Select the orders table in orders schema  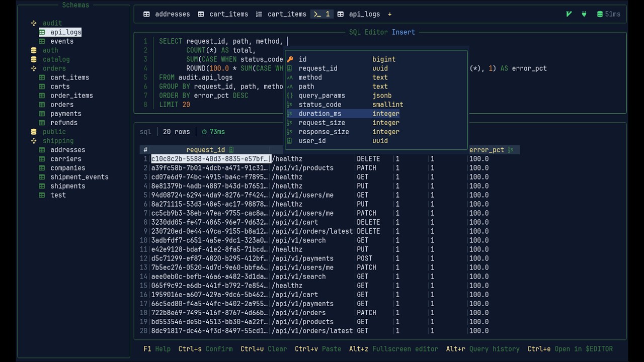[62, 105]
